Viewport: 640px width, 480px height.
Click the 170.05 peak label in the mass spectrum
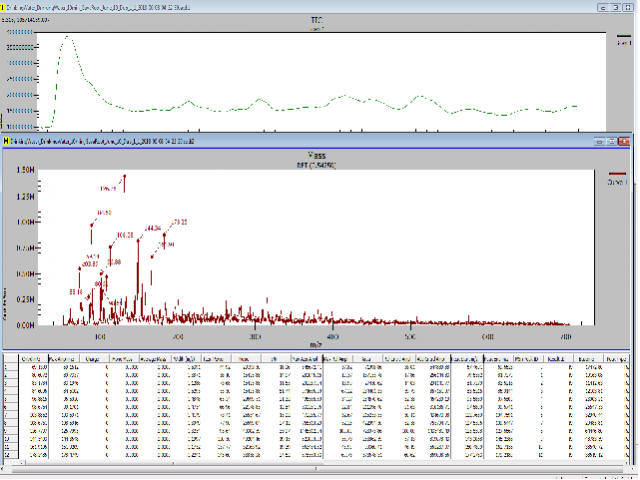[179, 222]
